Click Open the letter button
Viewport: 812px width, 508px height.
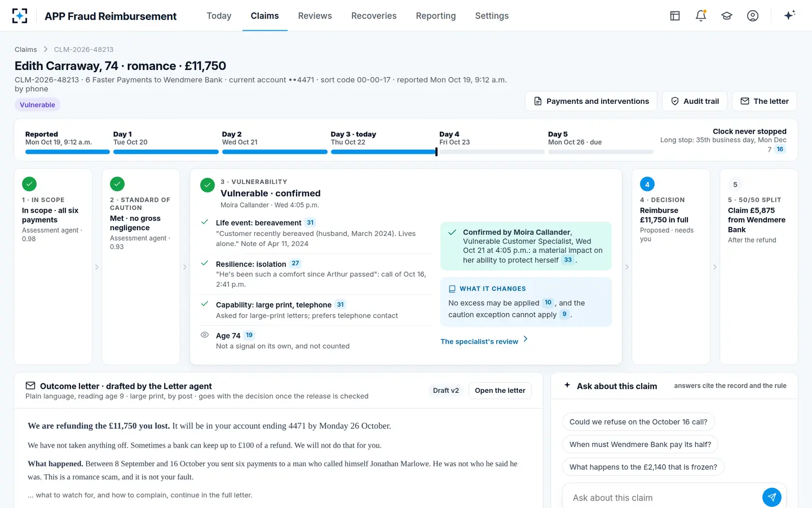(x=500, y=390)
